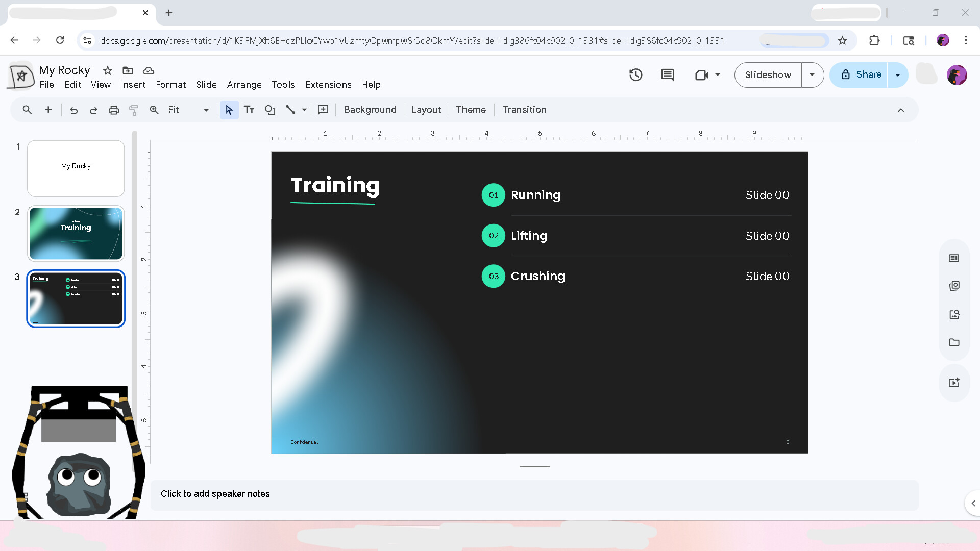Open the Insert menu
980x551 pixels.
133,85
